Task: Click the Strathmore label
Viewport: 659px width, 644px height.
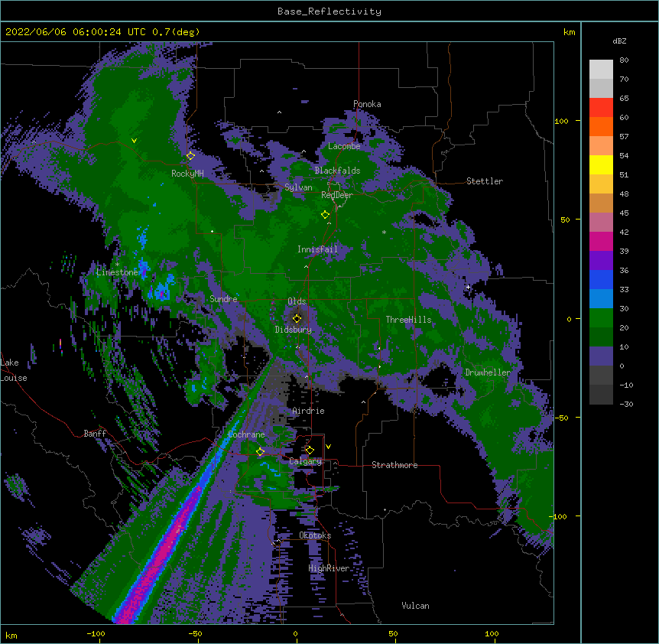Action: coord(394,465)
